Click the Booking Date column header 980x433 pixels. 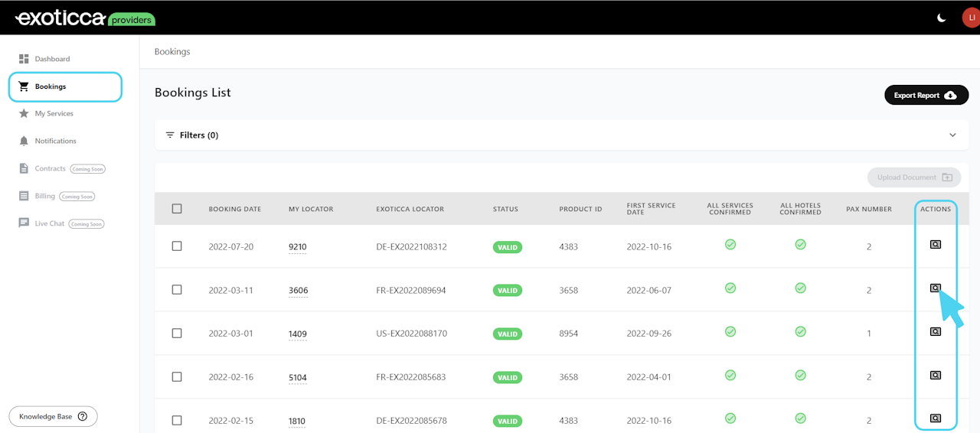coord(235,209)
